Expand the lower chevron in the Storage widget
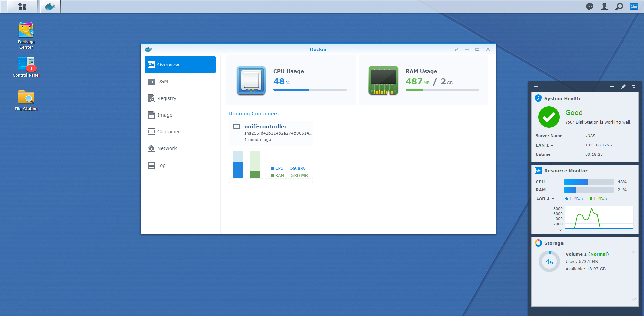Viewport: 644px width, 316px height. pos(633,299)
